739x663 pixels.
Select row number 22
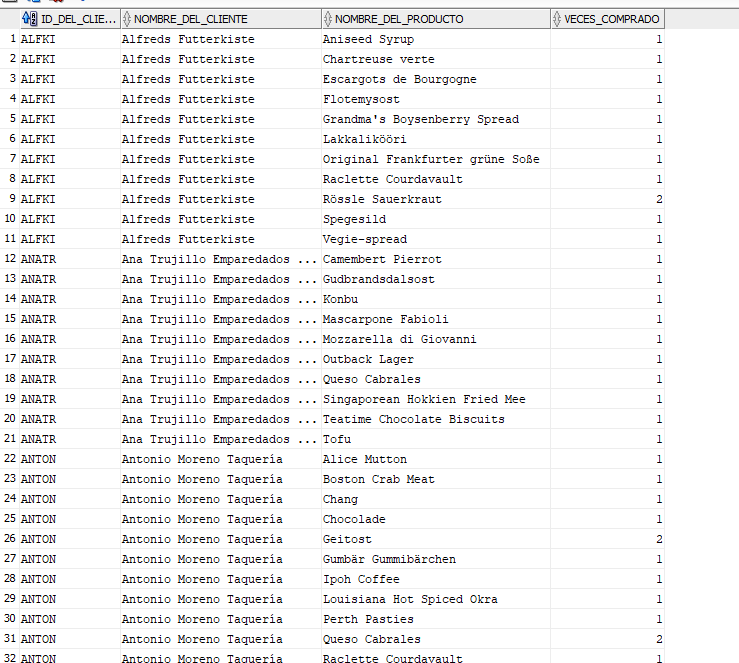pyautogui.click(x=10, y=458)
